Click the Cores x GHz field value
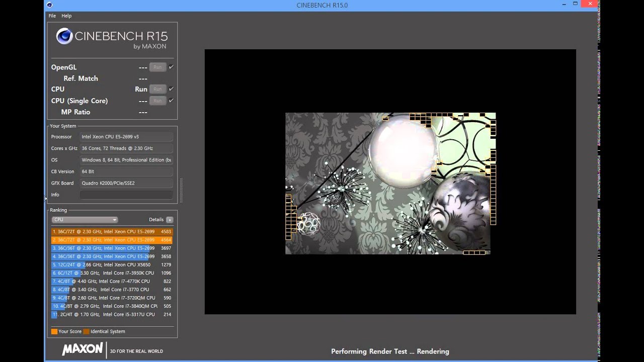This screenshot has height=362, width=644. tap(126, 148)
